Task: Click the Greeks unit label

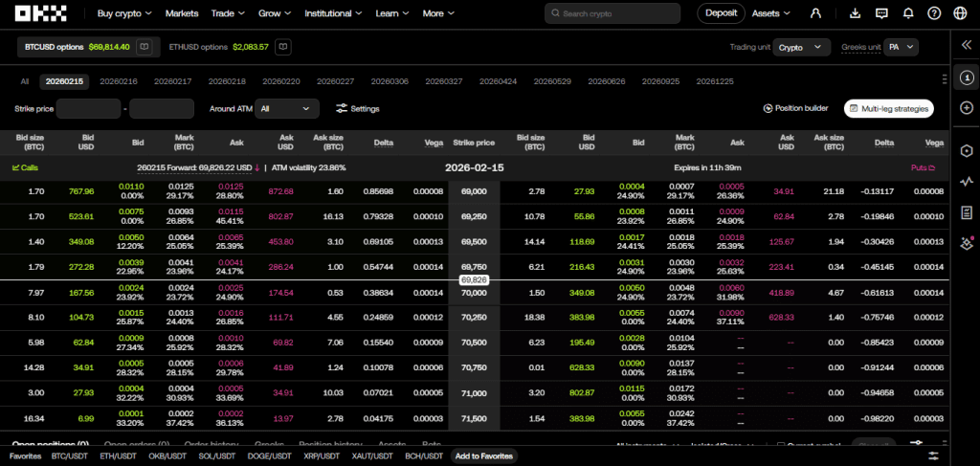Action: point(860,48)
